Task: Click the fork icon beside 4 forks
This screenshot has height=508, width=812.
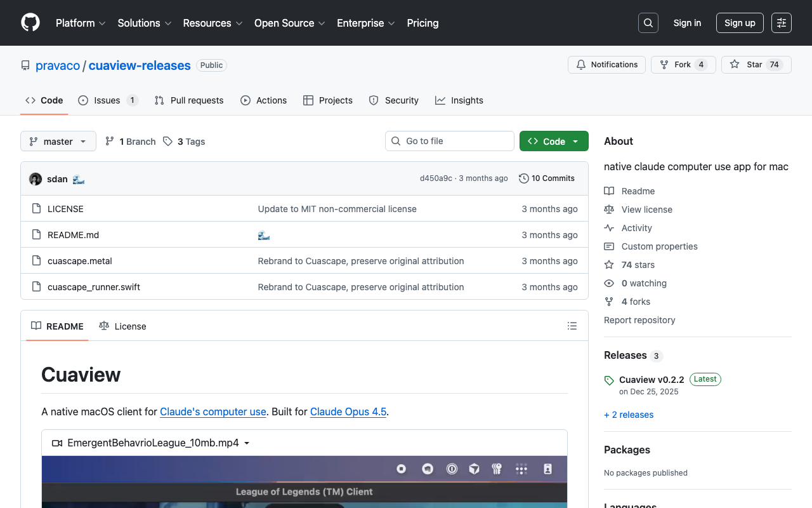Action: (609, 302)
